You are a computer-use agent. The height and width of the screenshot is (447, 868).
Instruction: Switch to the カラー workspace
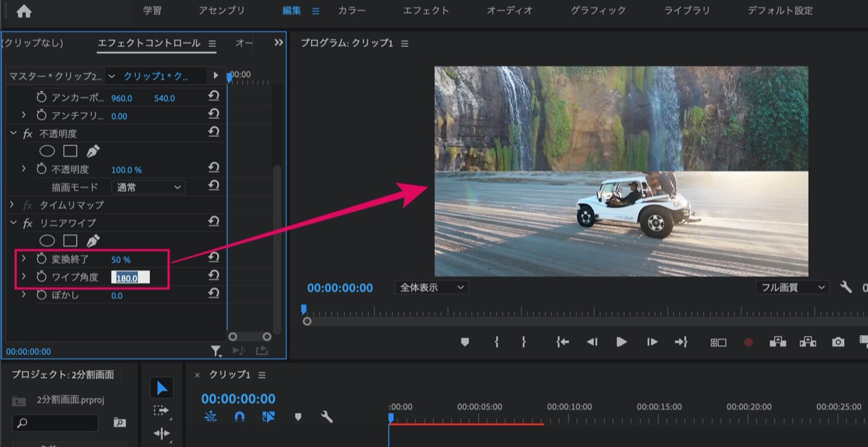click(352, 11)
